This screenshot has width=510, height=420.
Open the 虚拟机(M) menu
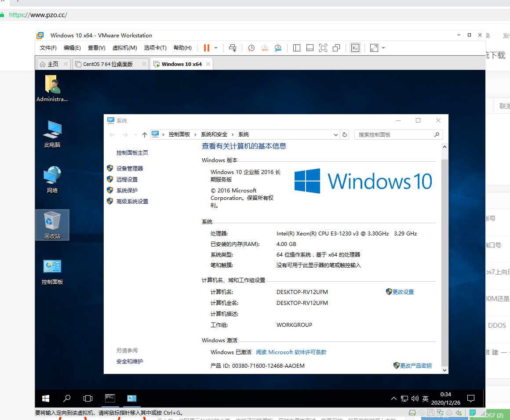[125, 47]
